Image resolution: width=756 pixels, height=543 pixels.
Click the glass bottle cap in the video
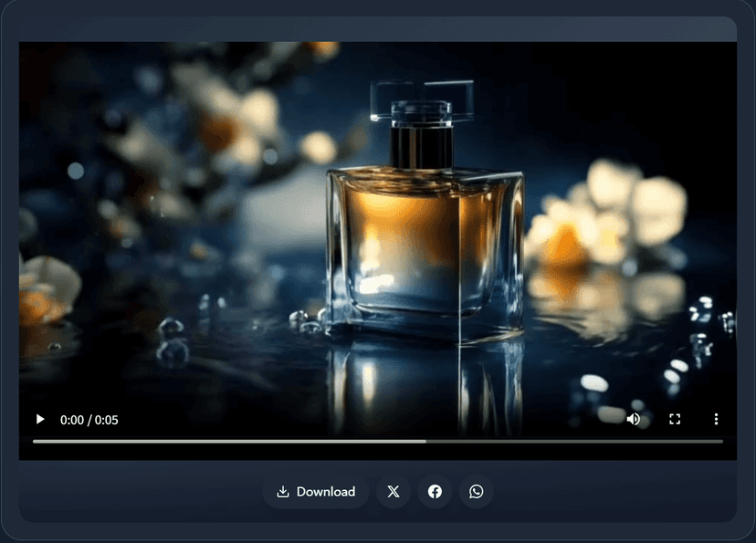423,100
